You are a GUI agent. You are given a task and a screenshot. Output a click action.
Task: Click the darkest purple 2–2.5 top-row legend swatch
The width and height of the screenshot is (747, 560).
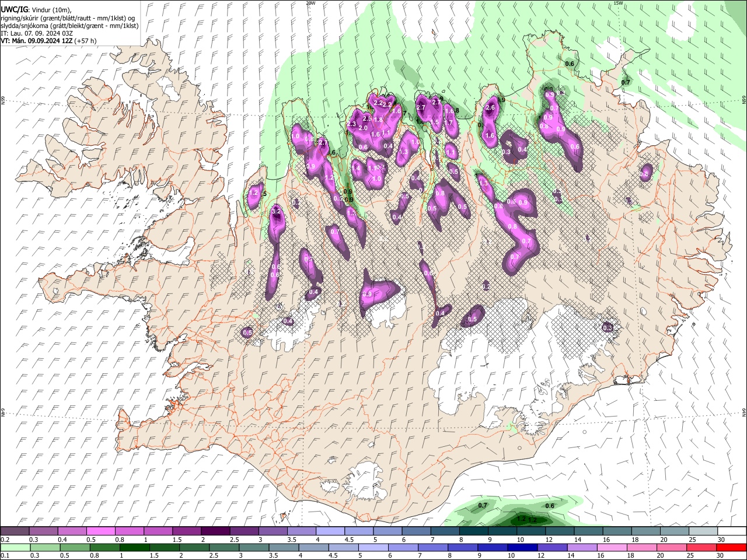click(x=216, y=531)
